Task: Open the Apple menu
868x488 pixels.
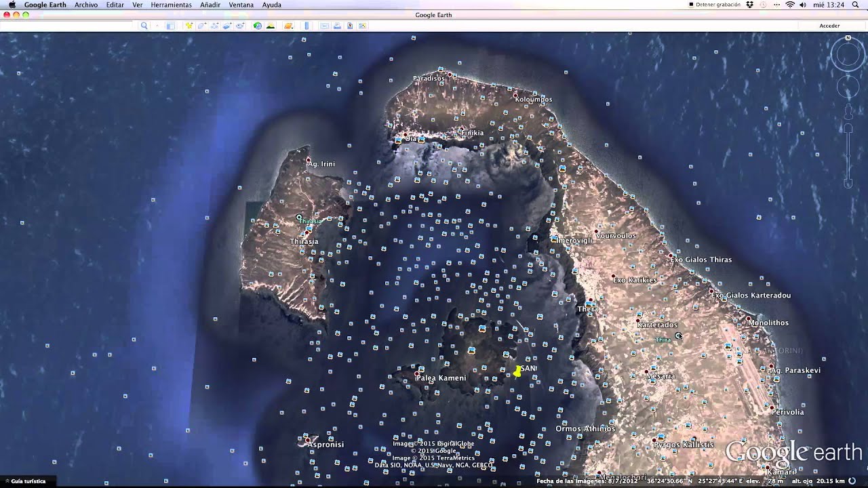Action: pos(12,5)
